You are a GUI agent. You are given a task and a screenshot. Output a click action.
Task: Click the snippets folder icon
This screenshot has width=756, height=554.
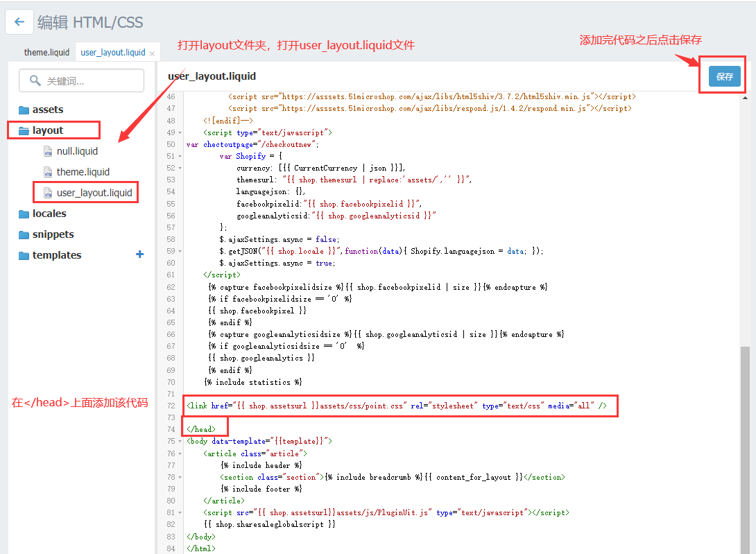[24, 235]
